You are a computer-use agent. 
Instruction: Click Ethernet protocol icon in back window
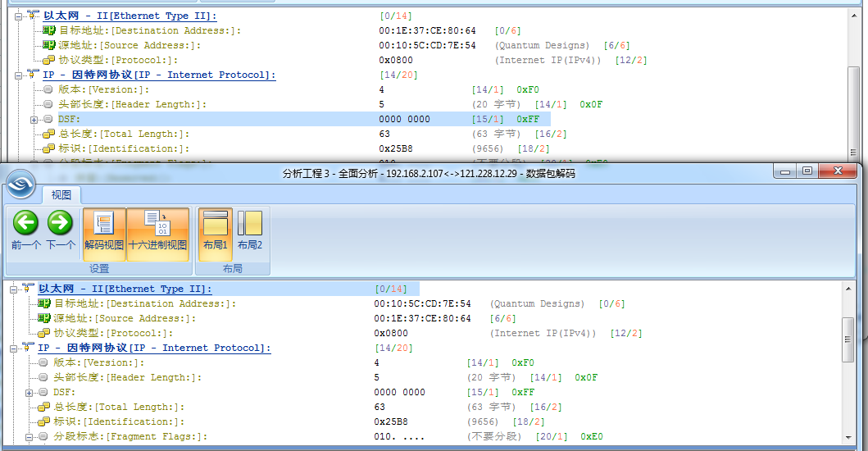tap(33, 15)
